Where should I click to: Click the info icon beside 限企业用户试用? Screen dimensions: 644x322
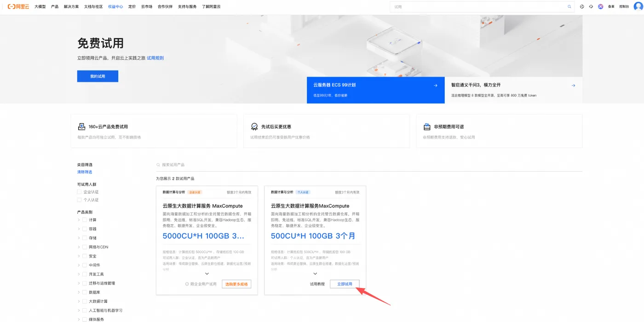pos(187,284)
